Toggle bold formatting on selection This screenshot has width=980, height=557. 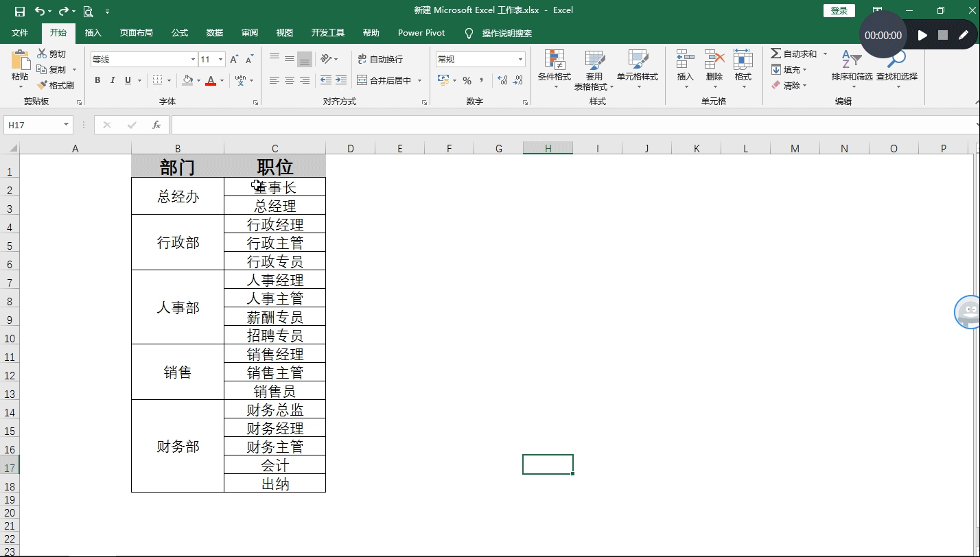pyautogui.click(x=97, y=80)
